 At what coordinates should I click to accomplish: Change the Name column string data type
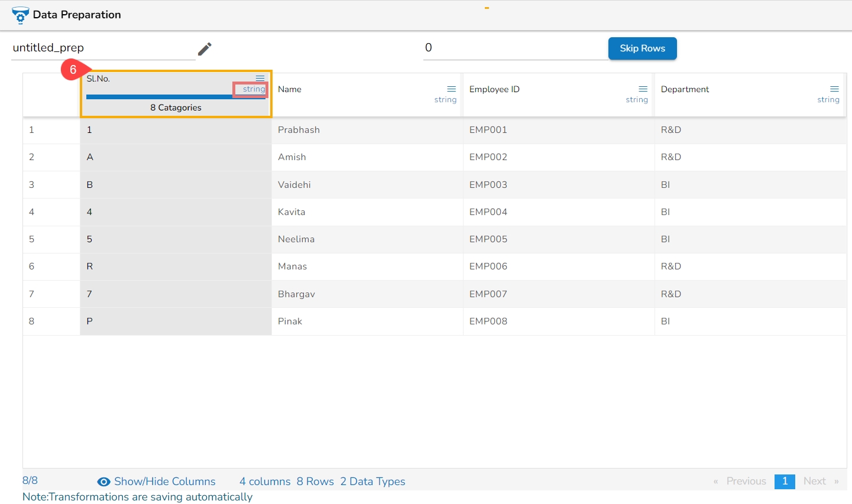coord(445,100)
